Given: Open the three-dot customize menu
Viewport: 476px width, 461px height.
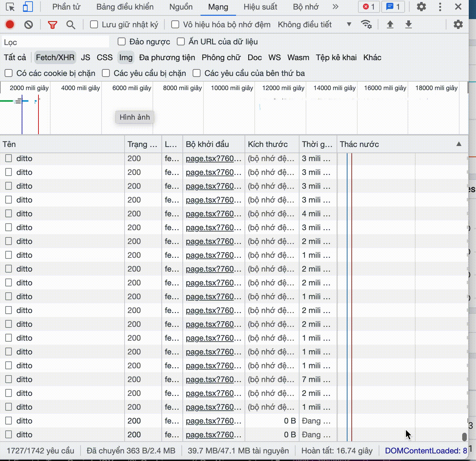Looking at the screenshot, I should (440, 7).
